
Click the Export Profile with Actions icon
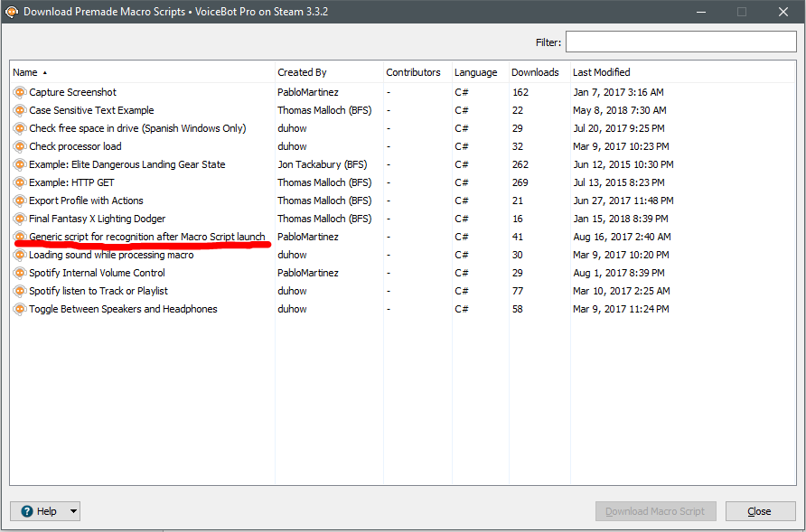(20, 201)
